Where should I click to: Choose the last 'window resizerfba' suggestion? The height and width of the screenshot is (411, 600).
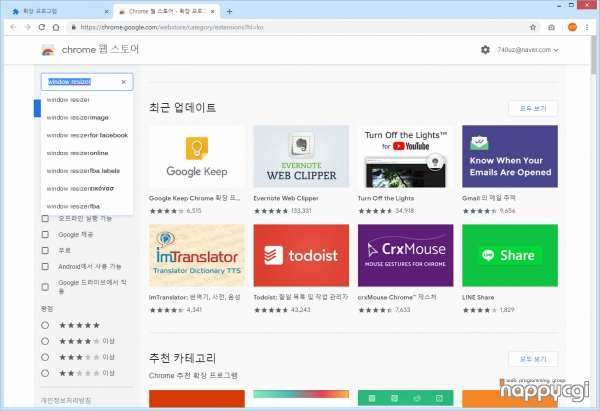(x=87, y=206)
